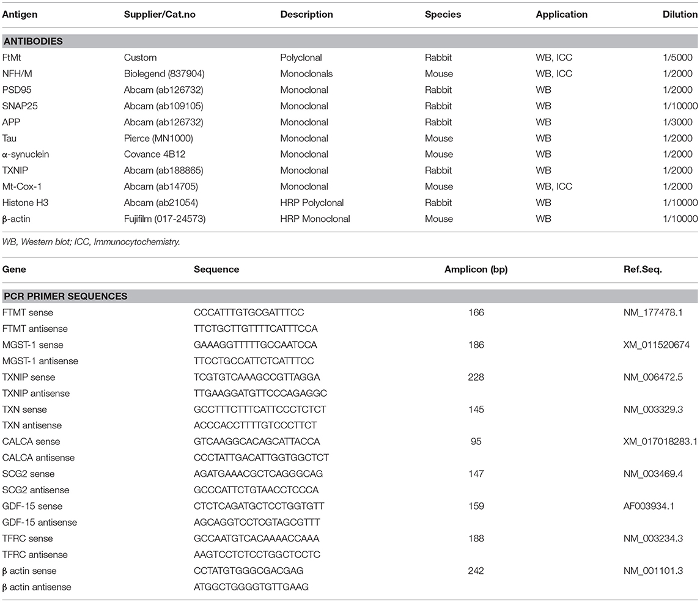Click Fujifilm (017-24573) supplier cell
Screen dimensions: 700x602
coord(164,219)
